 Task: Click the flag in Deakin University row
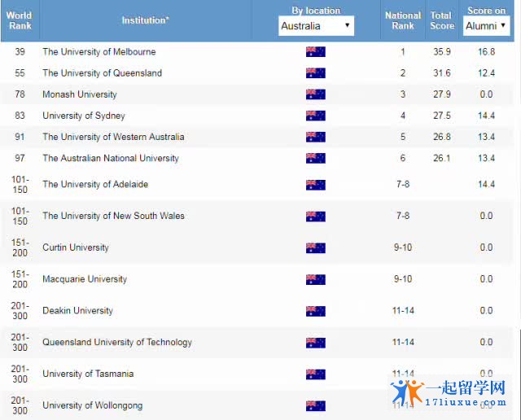click(316, 311)
